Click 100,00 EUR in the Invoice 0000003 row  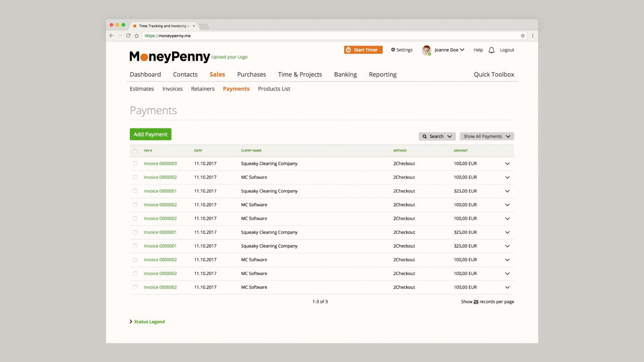coord(465,163)
